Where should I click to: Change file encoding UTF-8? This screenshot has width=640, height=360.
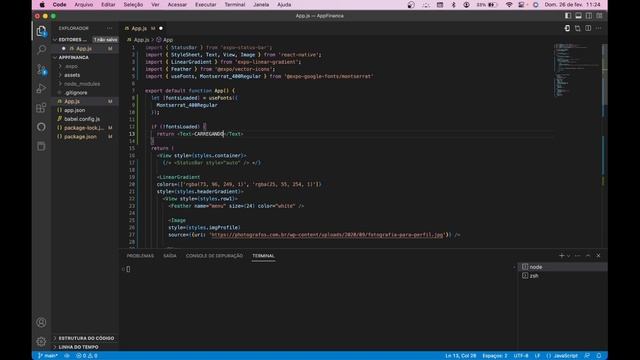coord(521,356)
